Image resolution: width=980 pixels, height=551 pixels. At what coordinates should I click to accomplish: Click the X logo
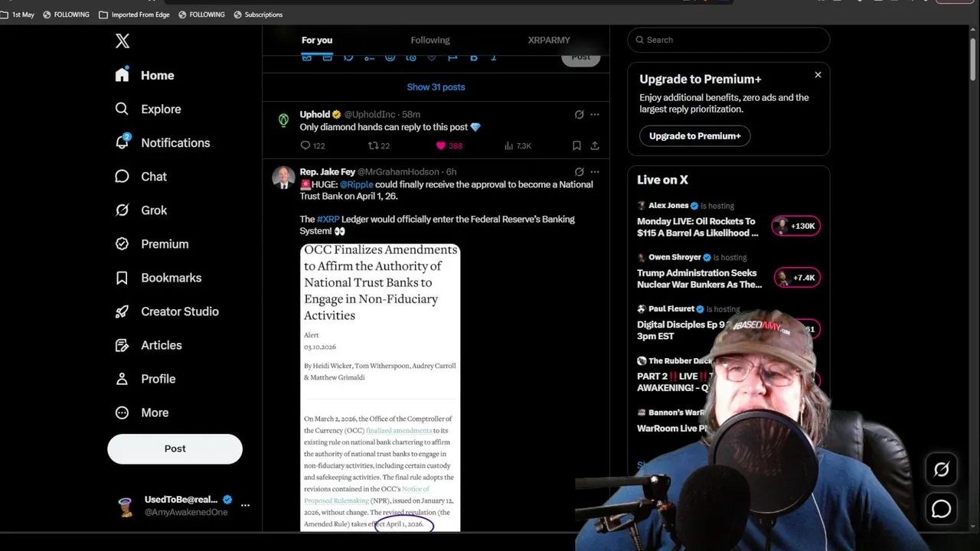click(122, 41)
